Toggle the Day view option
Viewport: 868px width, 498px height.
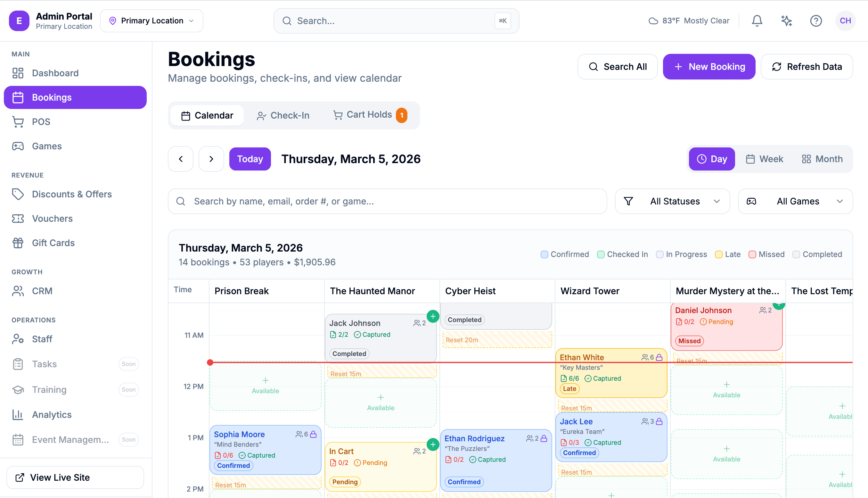click(x=712, y=159)
